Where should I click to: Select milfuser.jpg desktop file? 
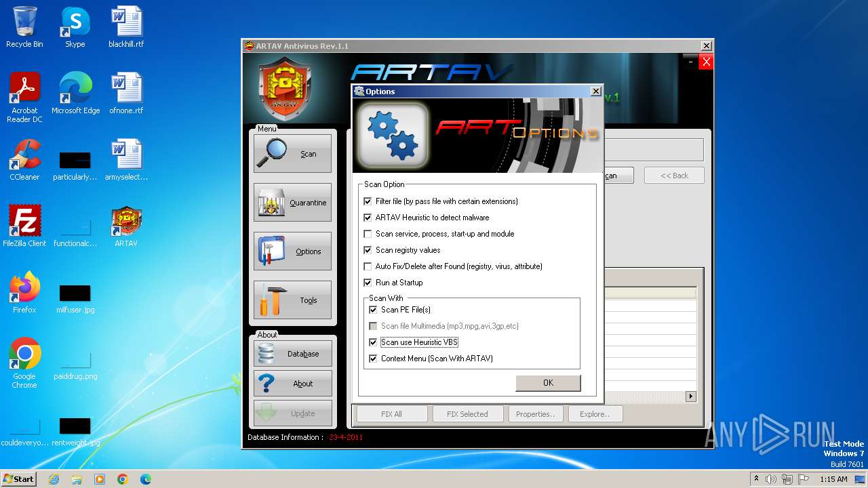click(75, 299)
